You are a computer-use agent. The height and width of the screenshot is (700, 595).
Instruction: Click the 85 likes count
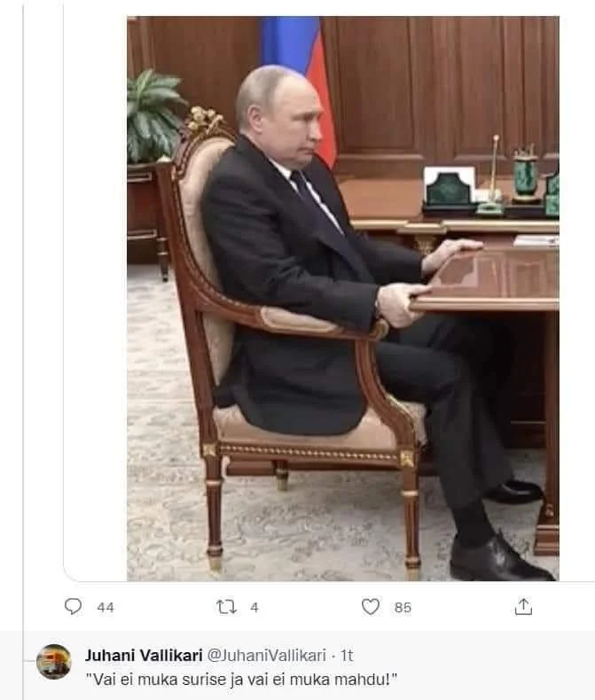[x=403, y=608]
